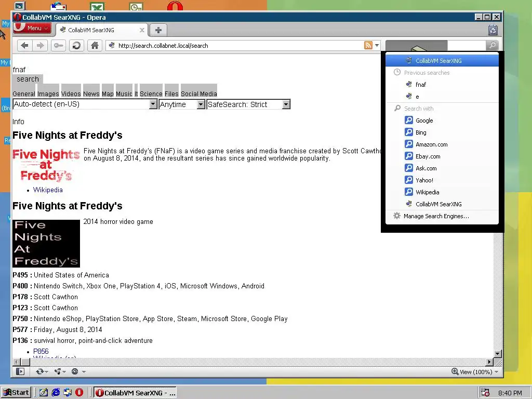Expand the View (100%) zoom dropdown arrow
Viewport: 532px width, 399px height.
pos(496,372)
